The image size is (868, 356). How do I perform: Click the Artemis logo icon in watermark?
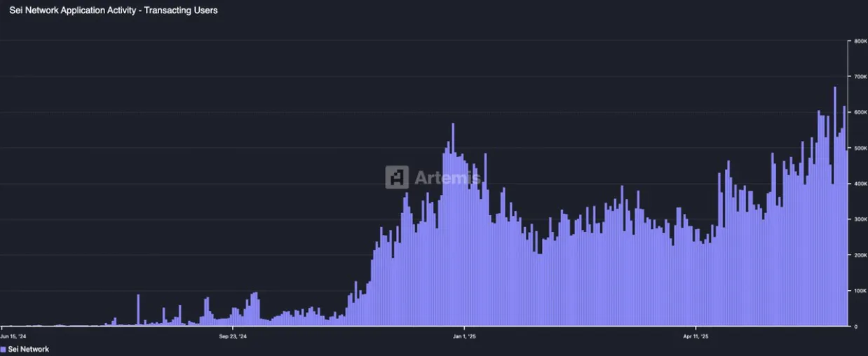[397, 177]
